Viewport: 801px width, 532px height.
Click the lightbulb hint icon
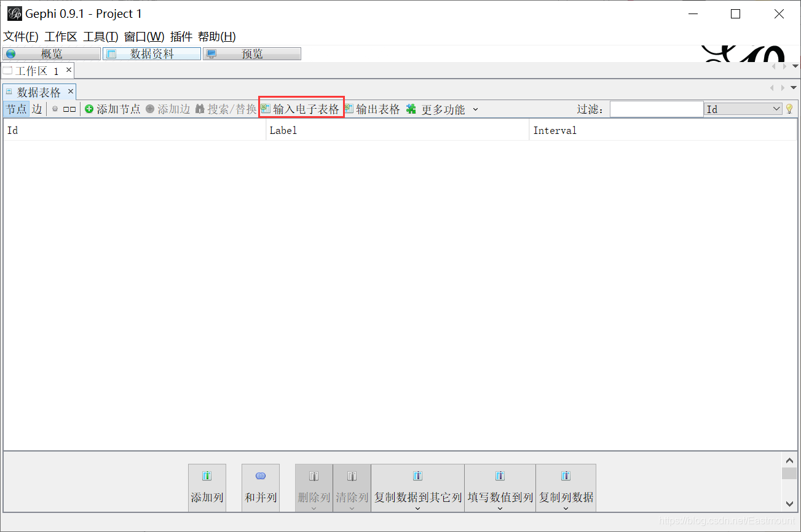tap(789, 109)
